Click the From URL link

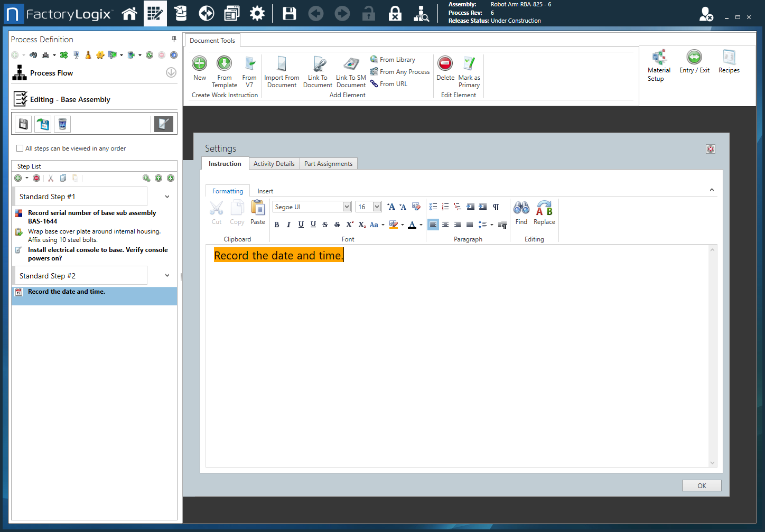pos(393,84)
